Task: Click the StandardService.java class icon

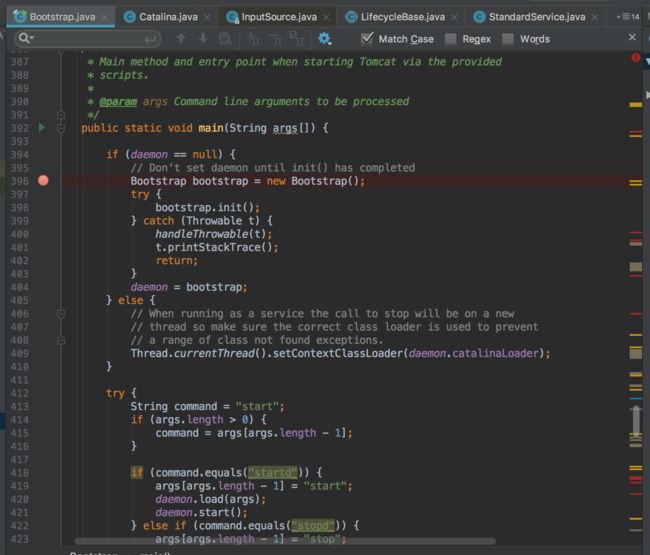Action: pos(479,17)
